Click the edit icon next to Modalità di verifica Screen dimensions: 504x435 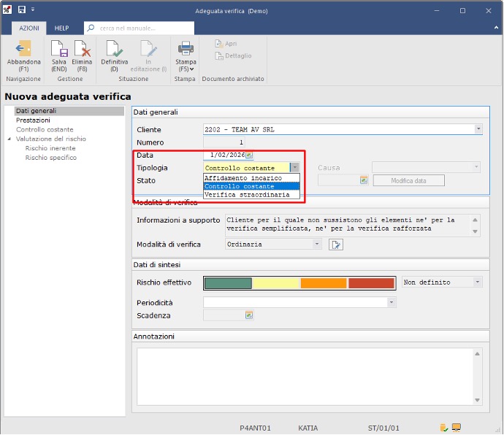pos(335,245)
